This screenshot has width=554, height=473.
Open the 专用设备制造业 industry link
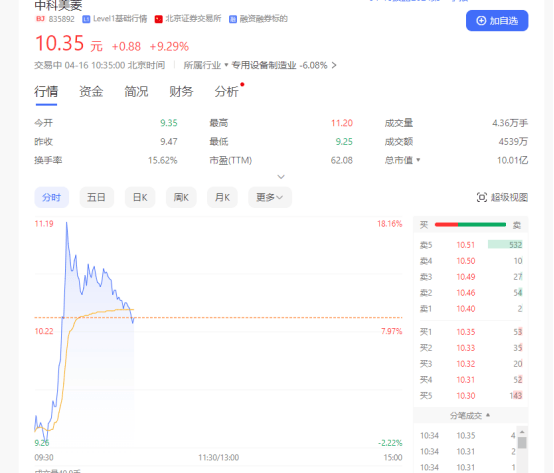264,65
